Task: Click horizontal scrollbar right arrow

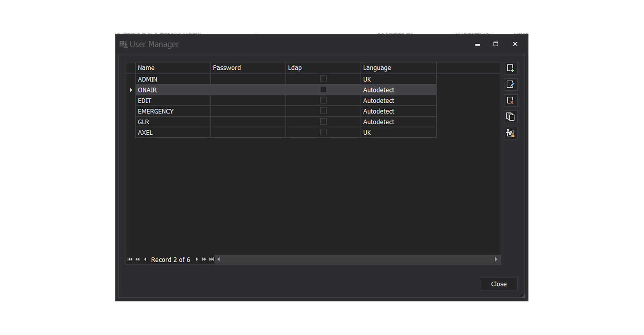Action: coord(496,259)
